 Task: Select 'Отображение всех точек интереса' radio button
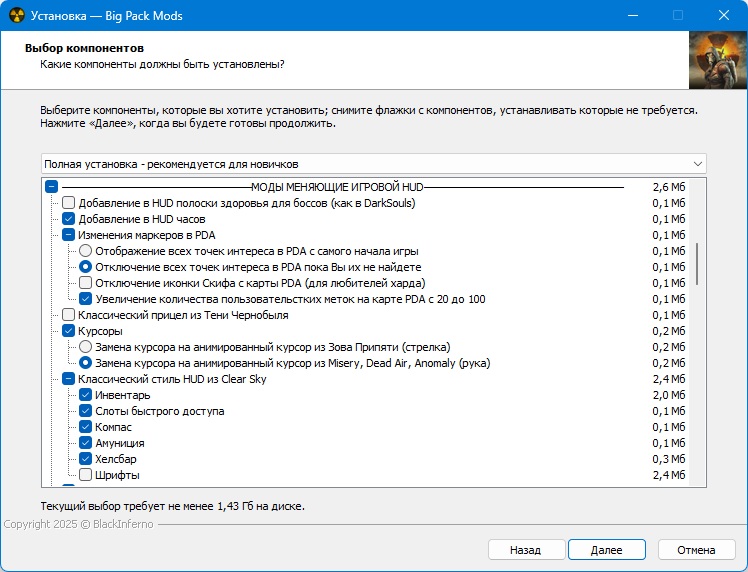click(x=86, y=251)
